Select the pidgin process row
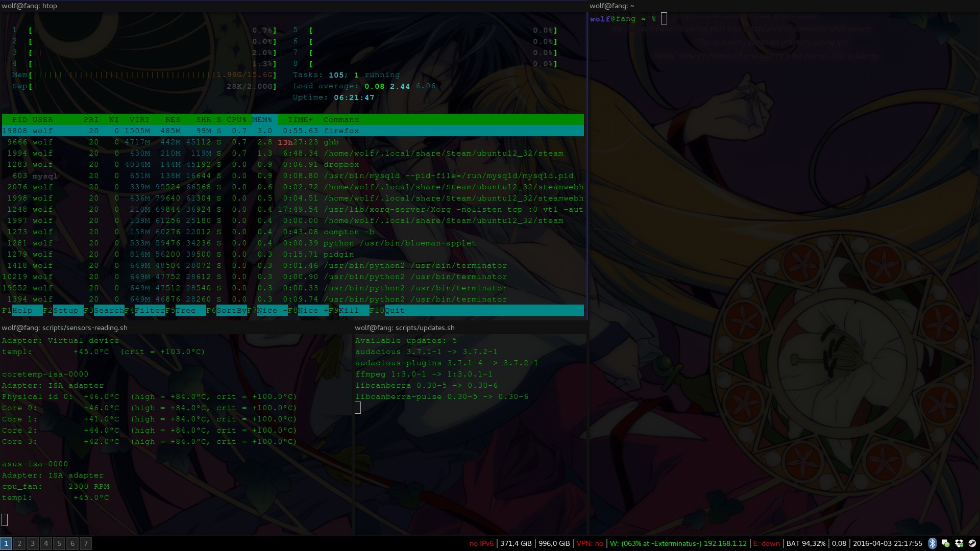Viewport: 980px width, 551px height. pyautogui.click(x=293, y=254)
